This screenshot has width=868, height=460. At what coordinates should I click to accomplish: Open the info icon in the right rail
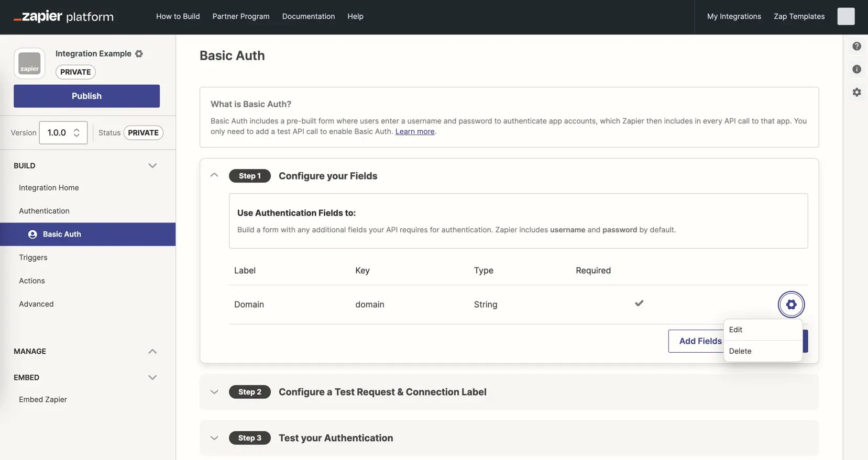coord(856,69)
